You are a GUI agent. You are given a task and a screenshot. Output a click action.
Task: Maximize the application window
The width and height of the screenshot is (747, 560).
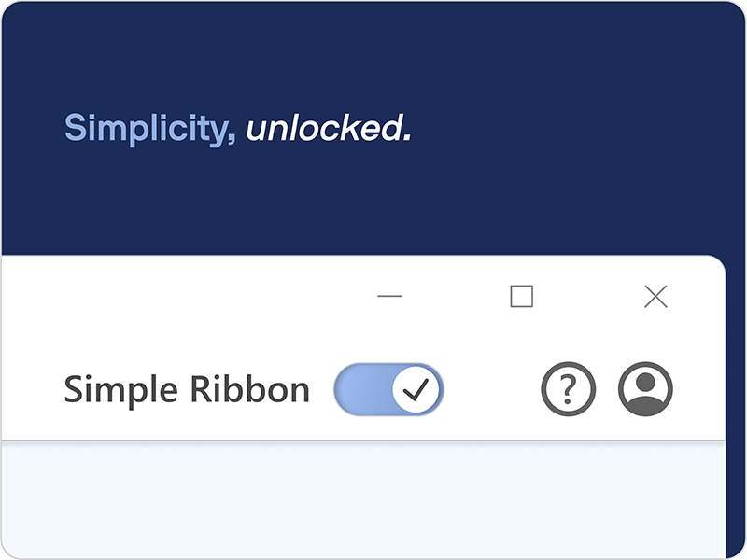point(521,296)
